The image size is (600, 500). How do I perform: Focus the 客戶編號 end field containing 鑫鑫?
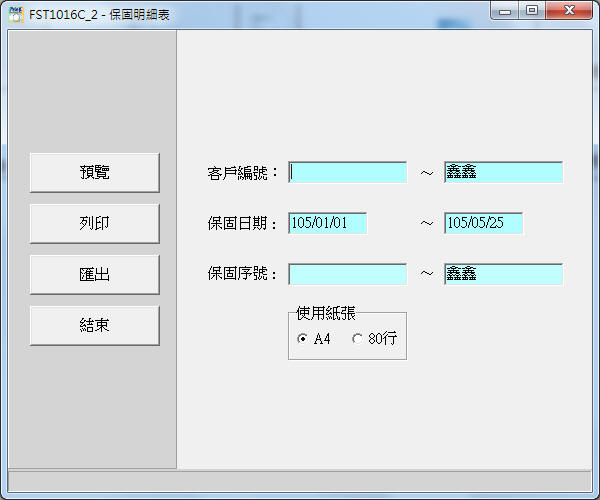tap(503, 172)
